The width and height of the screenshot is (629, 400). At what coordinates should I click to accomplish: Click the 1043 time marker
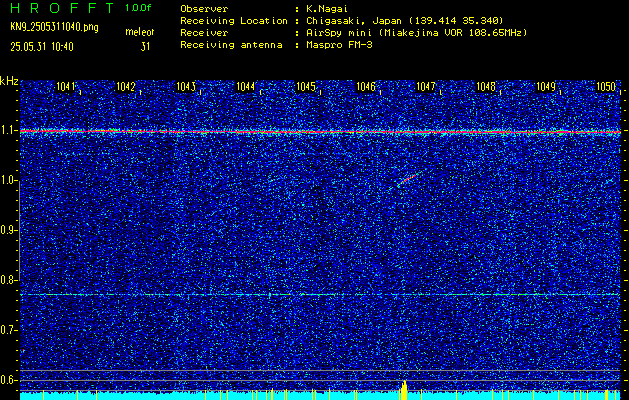tap(186, 87)
